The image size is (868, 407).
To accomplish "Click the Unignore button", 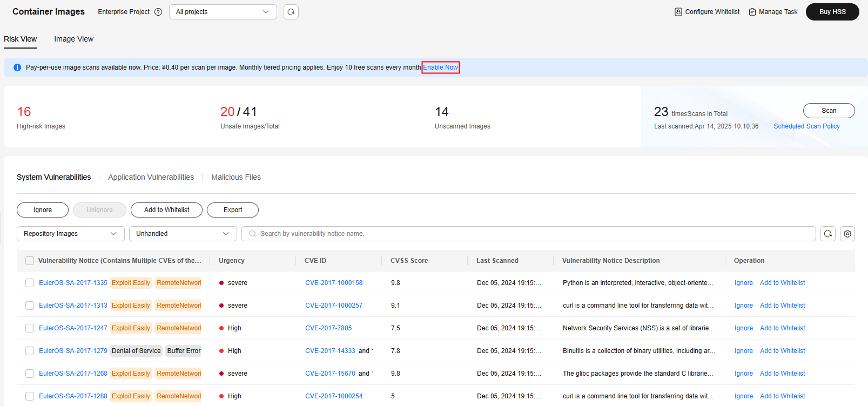I will (x=99, y=210).
